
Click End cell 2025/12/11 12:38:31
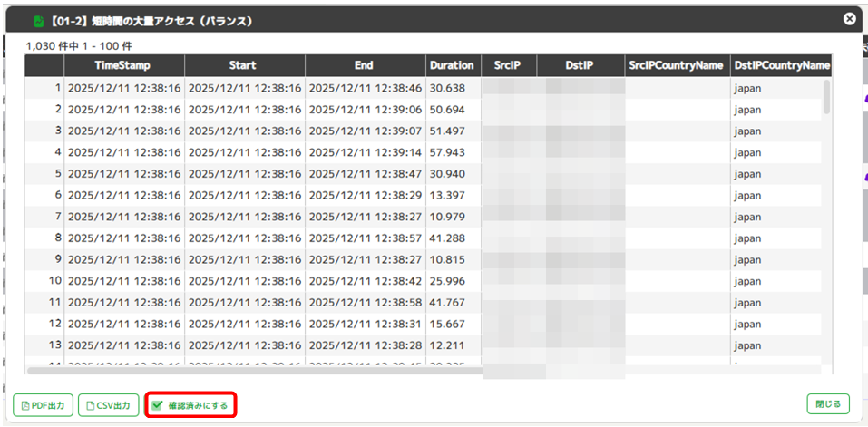(x=366, y=324)
